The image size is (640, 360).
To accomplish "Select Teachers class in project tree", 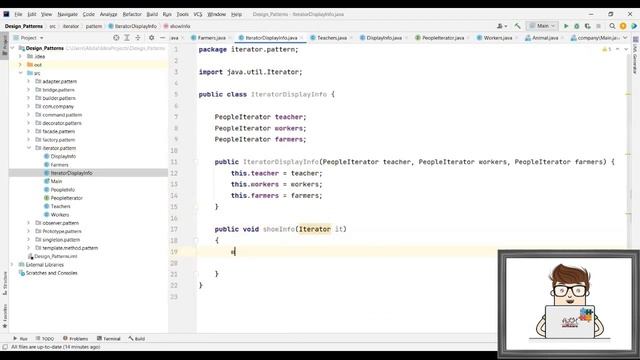I will [60, 206].
